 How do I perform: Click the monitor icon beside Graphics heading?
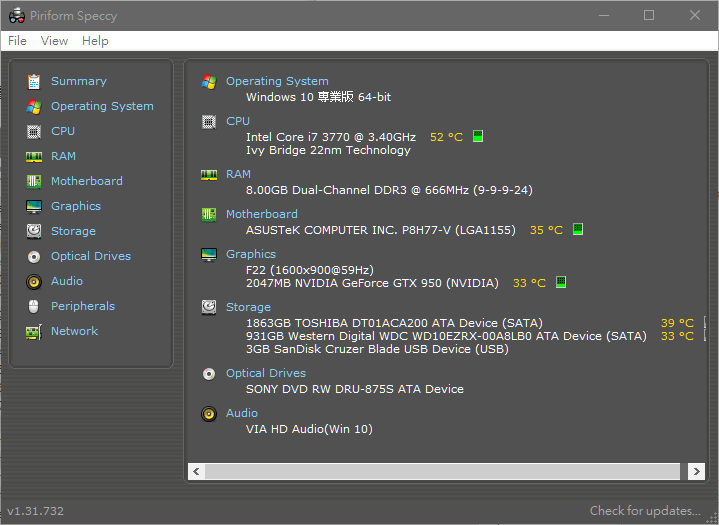click(209, 254)
